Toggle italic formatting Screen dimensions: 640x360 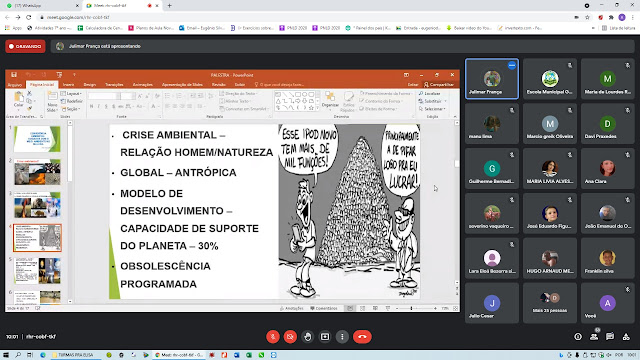tap(99, 106)
